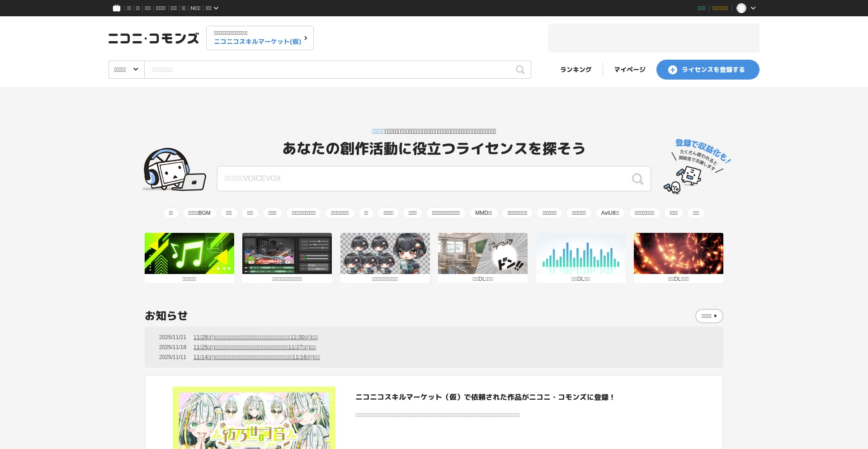Open ニコニコスキルマーケット(仮) link
The image size is (868, 449).
click(259, 38)
